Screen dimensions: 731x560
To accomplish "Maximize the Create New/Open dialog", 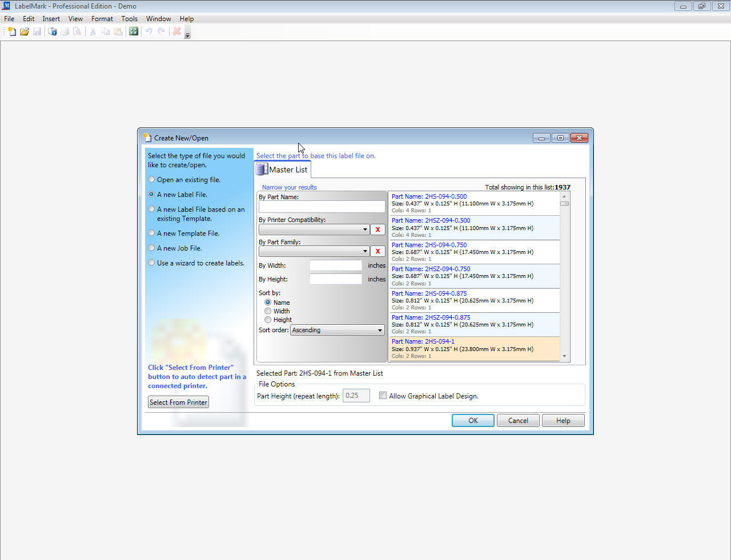I will click(x=560, y=138).
